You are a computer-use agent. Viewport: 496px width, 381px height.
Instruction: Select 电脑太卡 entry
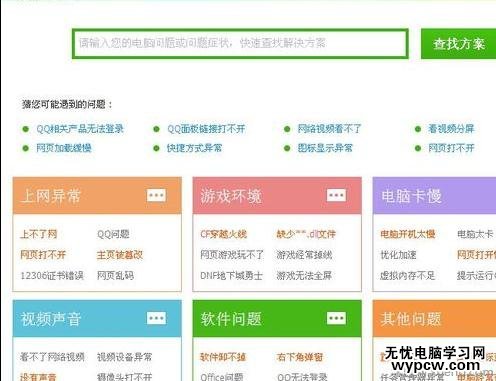tap(475, 234)
